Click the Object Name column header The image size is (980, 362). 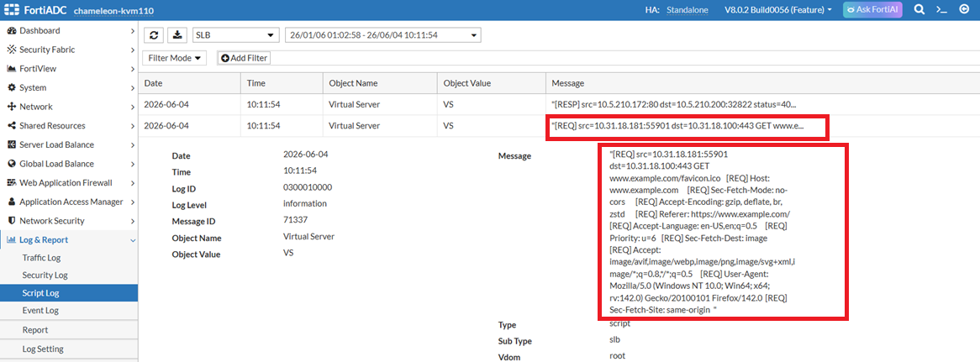(379, 83)
